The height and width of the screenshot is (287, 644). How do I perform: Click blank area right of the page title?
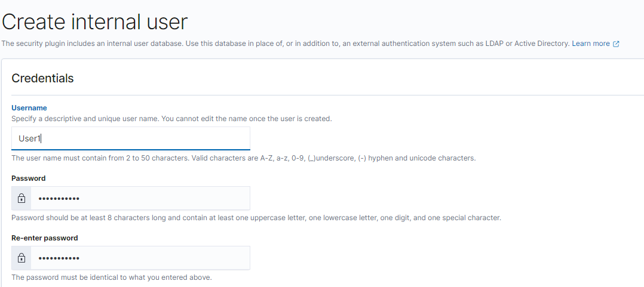(x=411, y=21)
